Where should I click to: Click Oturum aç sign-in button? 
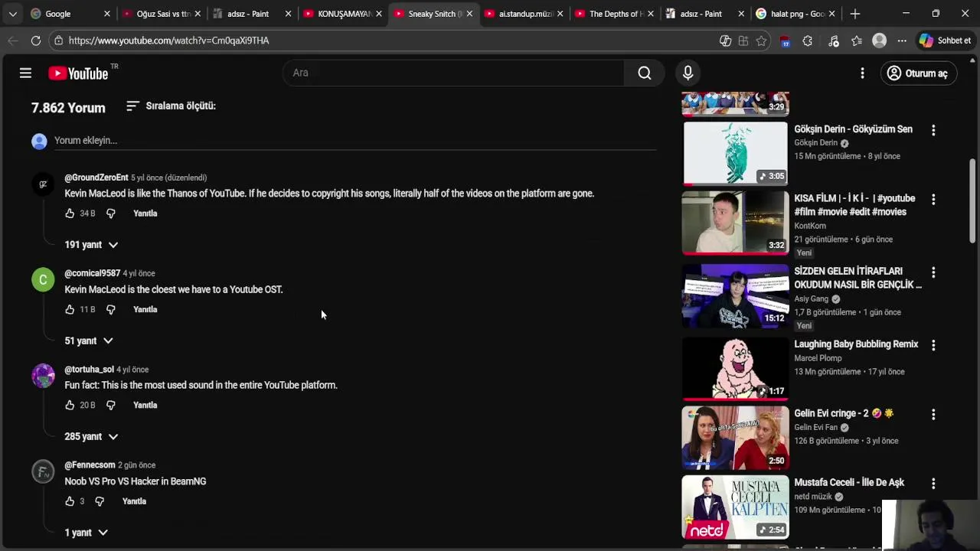pos(917,73)
